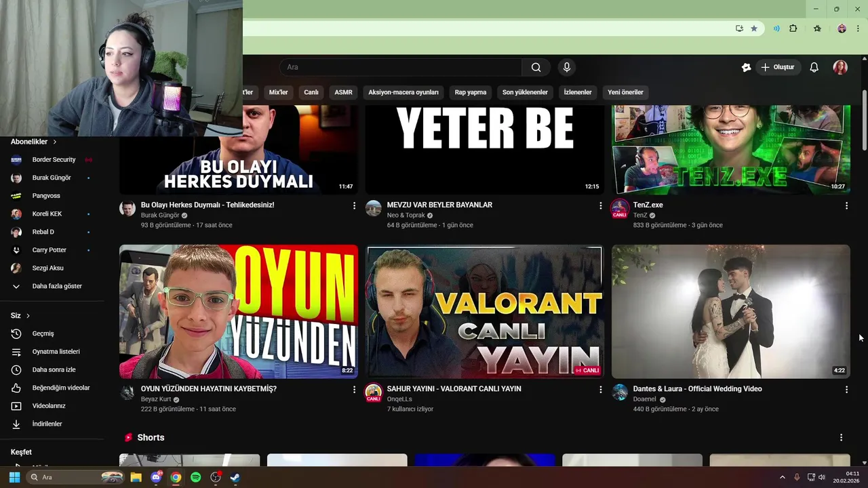This screenshot has height=488, width=868.
Task: Select the Canlı filter chip
Action: click(311, 92)
